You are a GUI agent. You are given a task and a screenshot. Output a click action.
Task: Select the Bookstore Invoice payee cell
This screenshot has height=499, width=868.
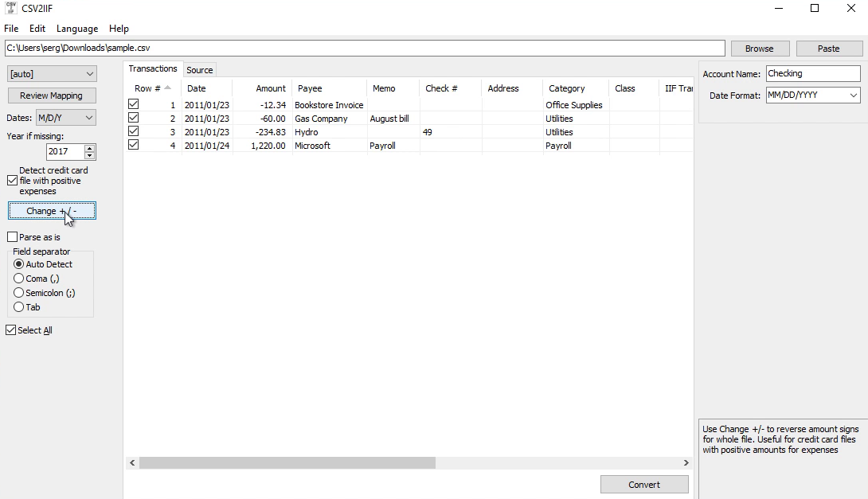pyautogui.click(x=329, y=105)
